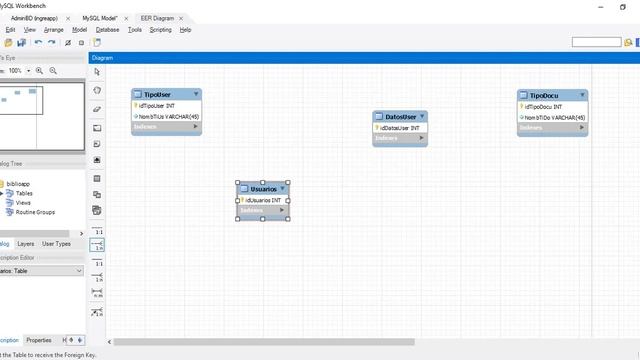Open the Database menu
This screenshot has width=640, height=360.
107,30
